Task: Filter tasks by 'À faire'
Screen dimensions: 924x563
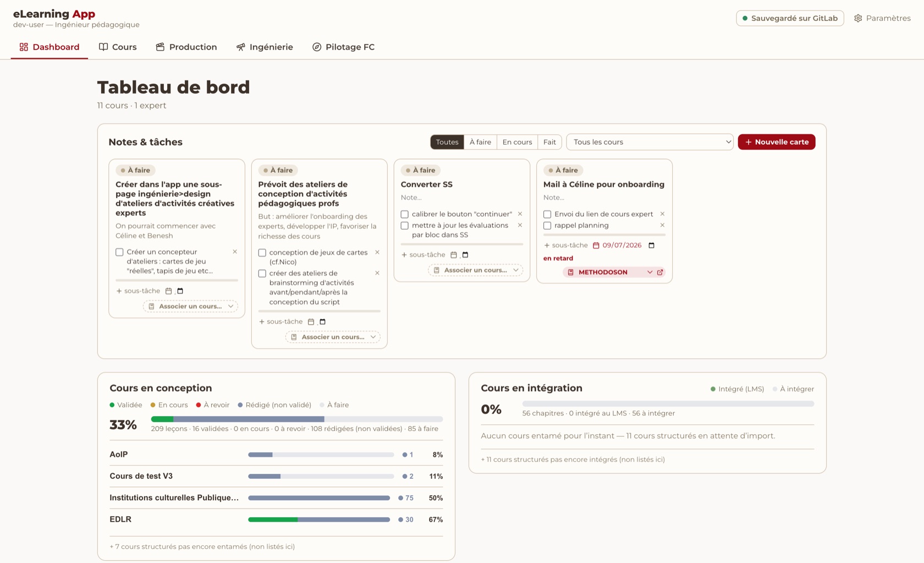Action: click(480, 142)
